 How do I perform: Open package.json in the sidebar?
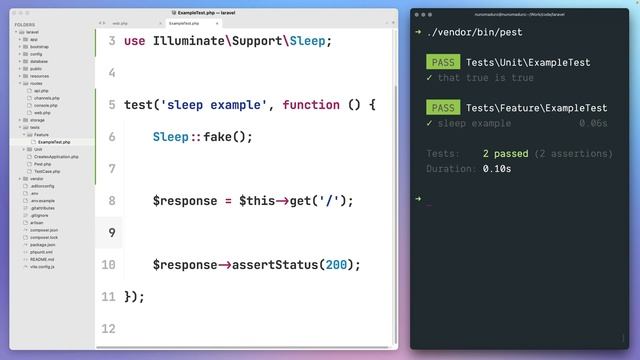click(x=43, y=245)
